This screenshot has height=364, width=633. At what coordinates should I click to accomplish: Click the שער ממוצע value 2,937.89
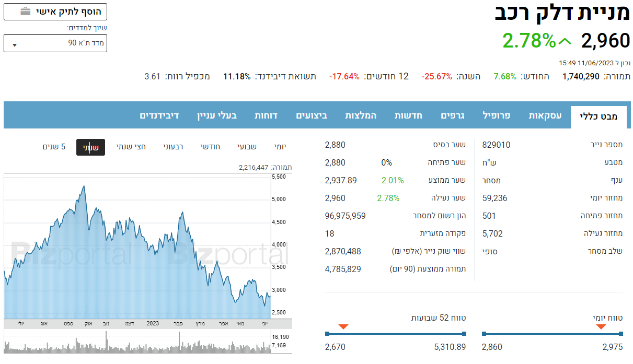341,180
